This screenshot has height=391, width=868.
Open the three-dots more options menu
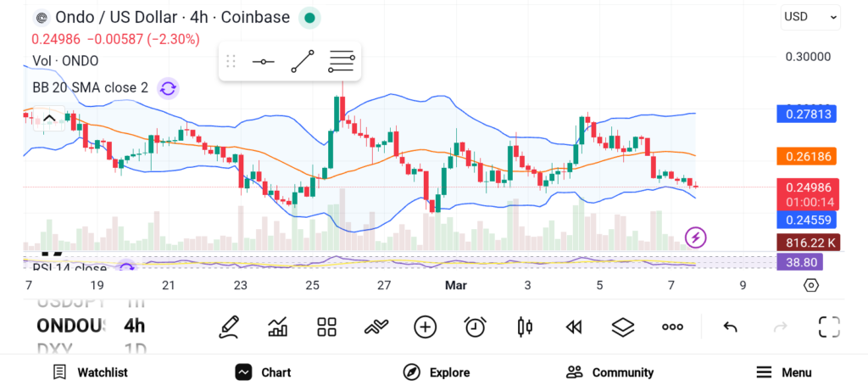click(672, 327)
